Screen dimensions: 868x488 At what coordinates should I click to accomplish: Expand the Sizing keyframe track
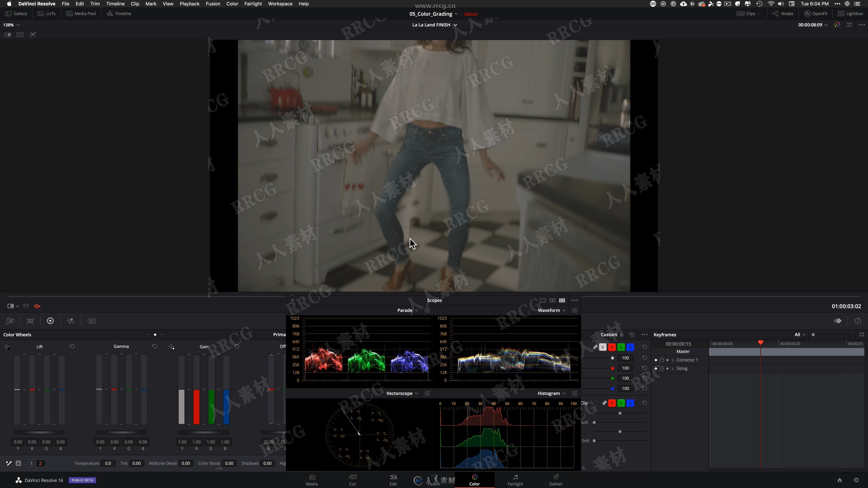[x=672, y=368]
